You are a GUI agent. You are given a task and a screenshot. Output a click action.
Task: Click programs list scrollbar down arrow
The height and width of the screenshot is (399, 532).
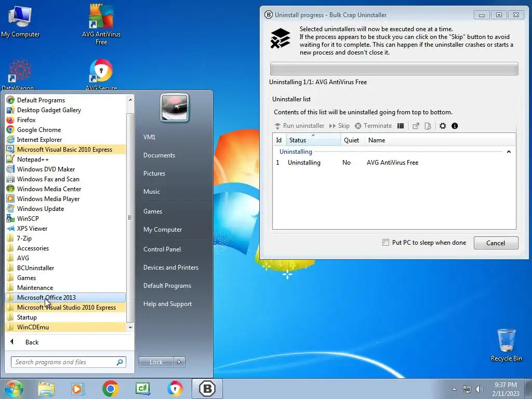click(130, 327)
